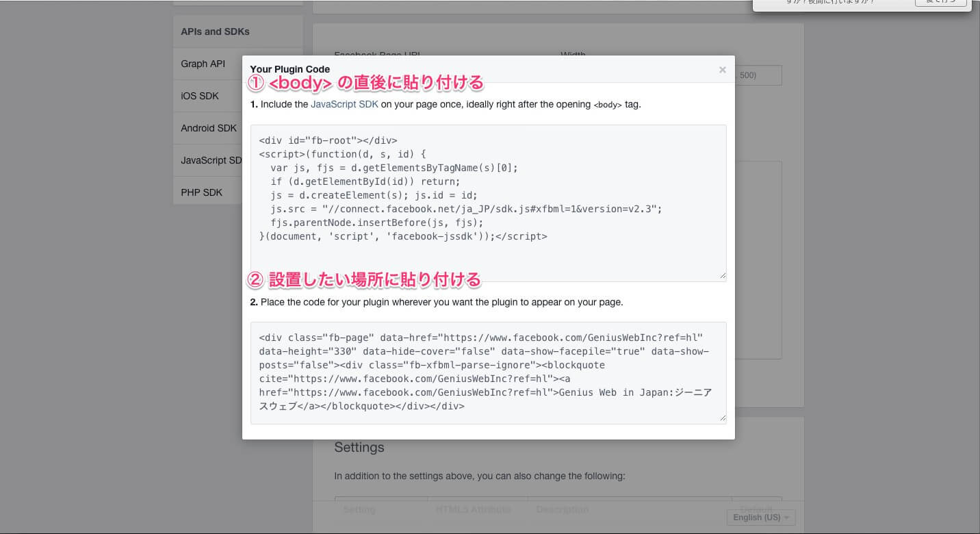
Task: Click the Width input field behind dialog
Action: (758, 75)
